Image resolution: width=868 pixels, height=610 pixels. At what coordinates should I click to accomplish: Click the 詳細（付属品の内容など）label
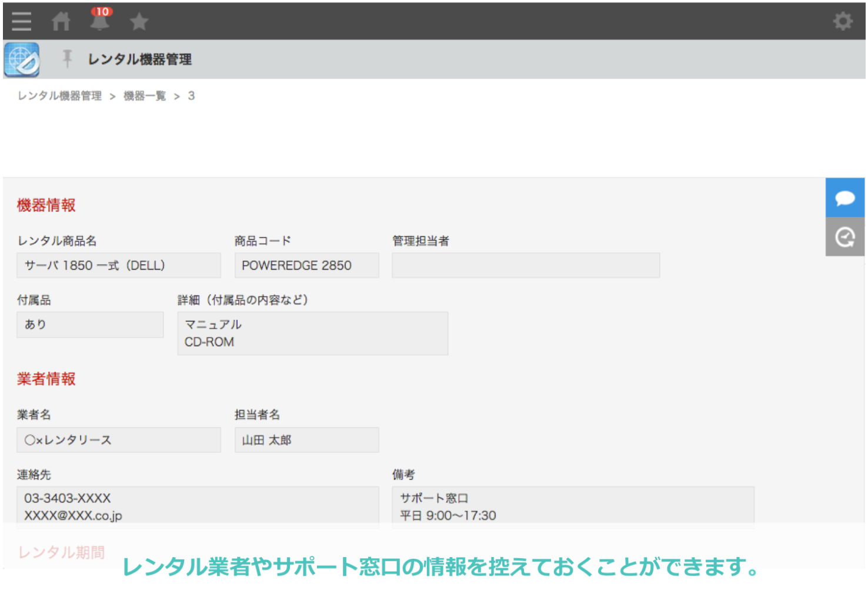[243, 300]
